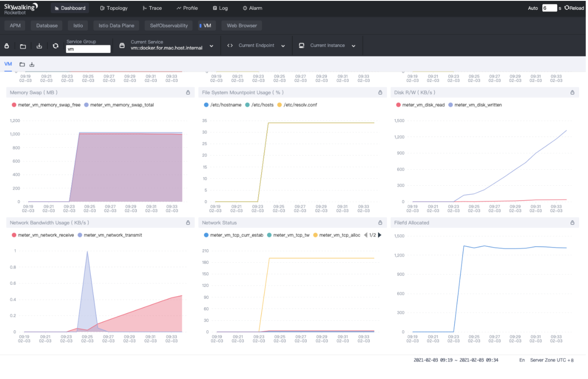Image resolution: width=588 pixels, height=379 pixels.
Task: Click the lock icon in the dashboard toolbar
Action: click(7, 46)
